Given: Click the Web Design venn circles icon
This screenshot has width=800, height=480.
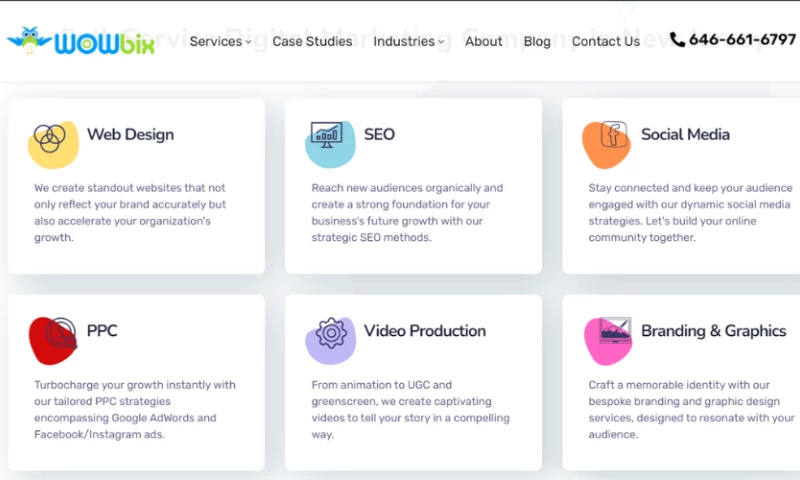Looking at the screenshot, I should click(x=49, y=137).
